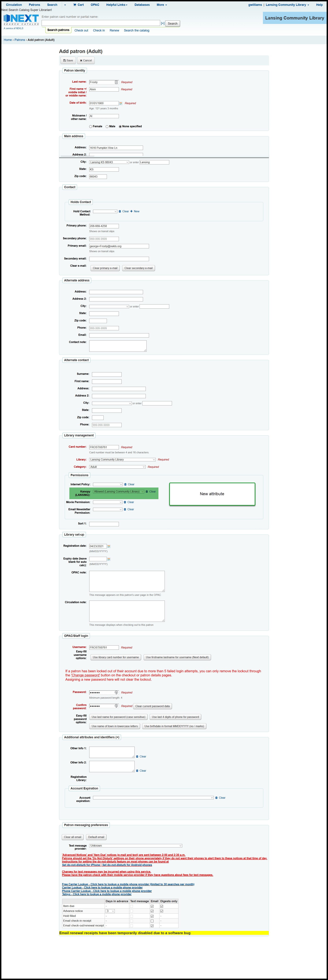This screenshot has width=328, height=980.
Task: Click the password reveal icon in Password field
Action: [x=116, y=692]
